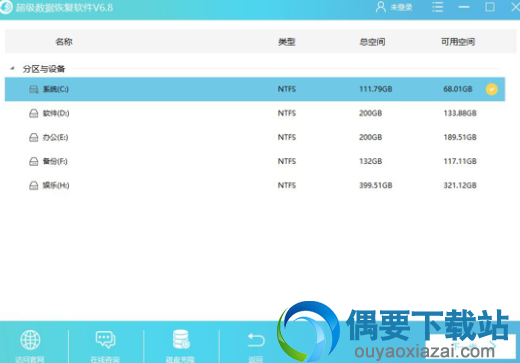
Task: Click the drive icon for 备份(F:)
Action: (x=34, y=161)
